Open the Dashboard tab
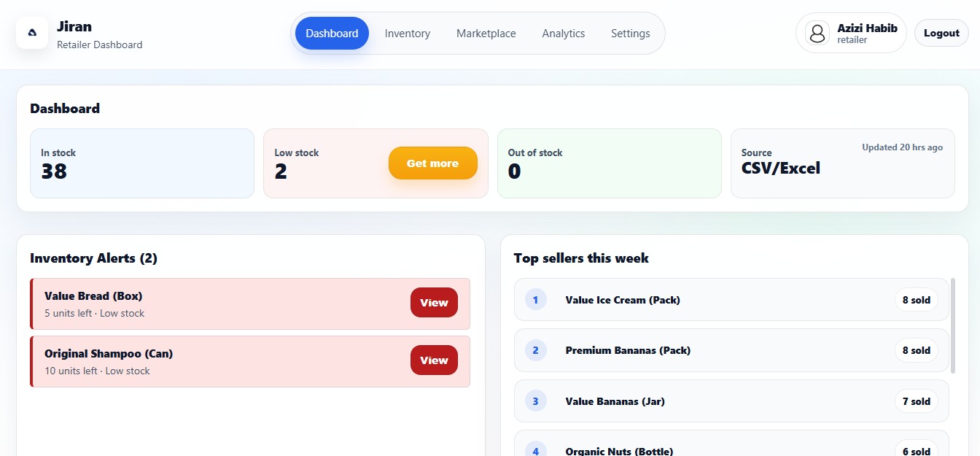 tap(332, 34)
